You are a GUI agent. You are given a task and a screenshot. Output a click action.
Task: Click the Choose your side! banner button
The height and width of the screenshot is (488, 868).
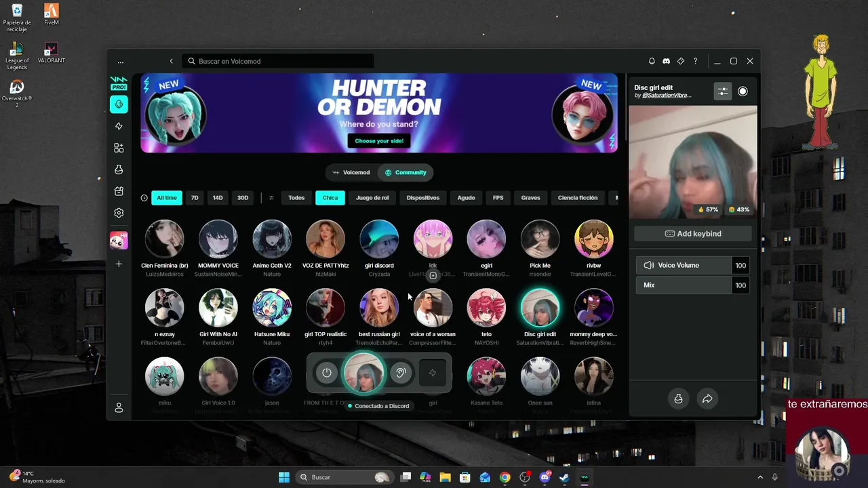[x=379, y=141]
